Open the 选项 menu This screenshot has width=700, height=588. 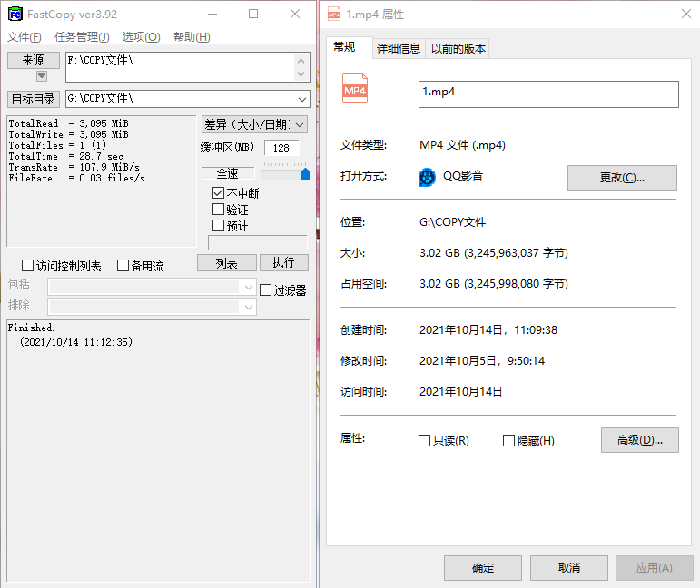[141, 37]
